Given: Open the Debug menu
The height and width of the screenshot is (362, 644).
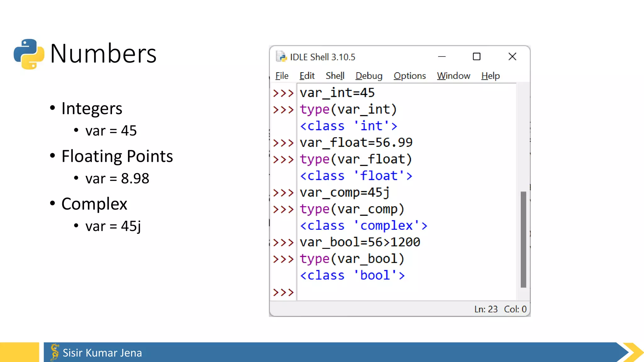Looking at the screenshot, I should [369, 76].
